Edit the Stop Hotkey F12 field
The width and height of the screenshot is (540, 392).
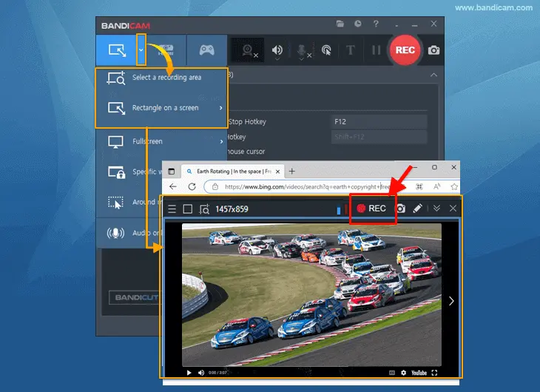coord(379,121)
